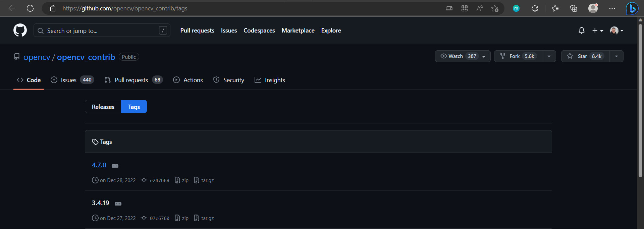Open the 4.7.0 tag link
The width and height of the screenshot is (644, 229).
tap(99, 165)
